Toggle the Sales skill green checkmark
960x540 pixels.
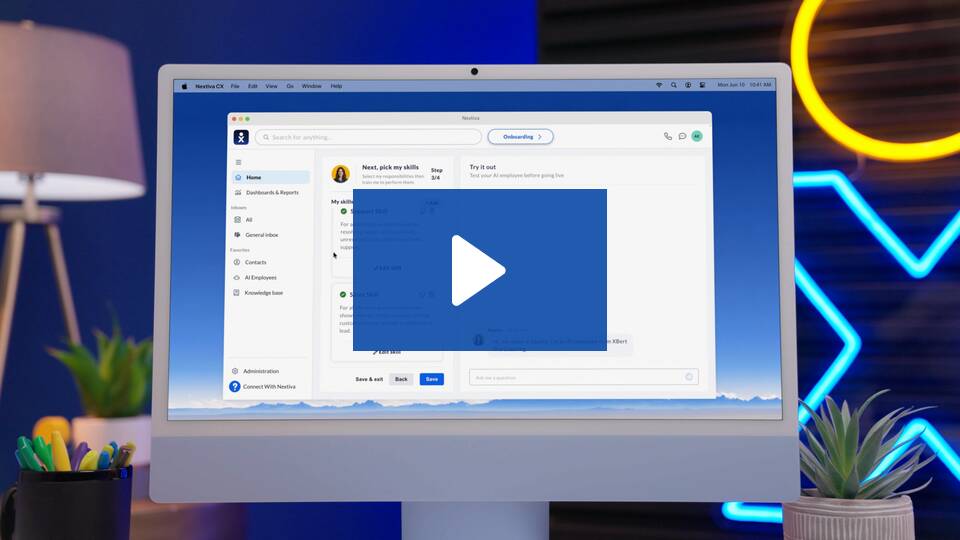[343, 294]
